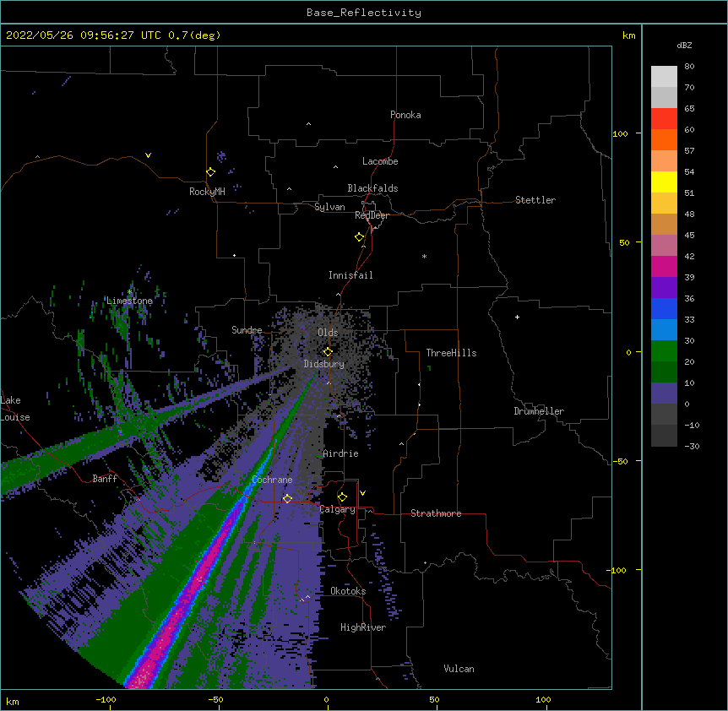Select the white plus marker north of Drumheller

(x=517, y=317)
